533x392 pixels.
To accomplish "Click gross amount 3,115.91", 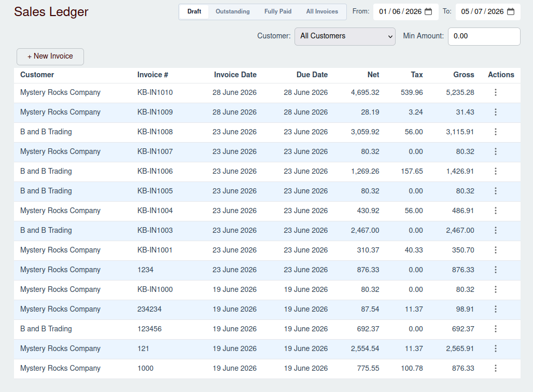I will pos(460,132).
